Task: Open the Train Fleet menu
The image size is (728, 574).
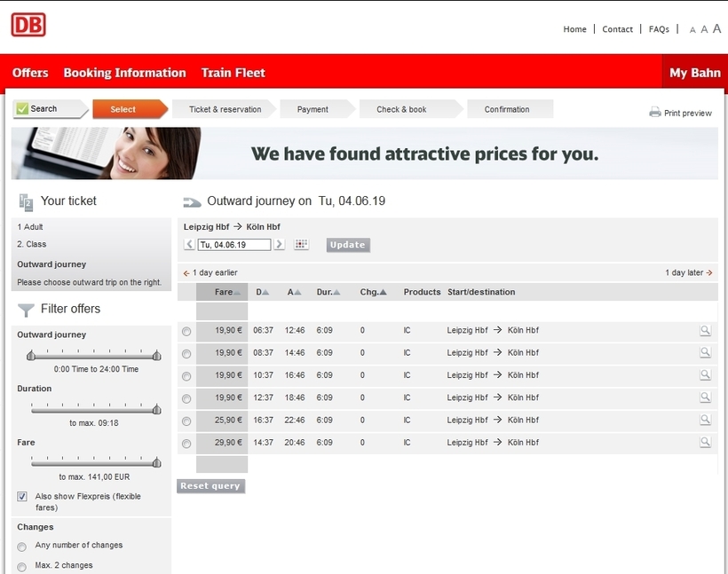Action: (233, 73)
